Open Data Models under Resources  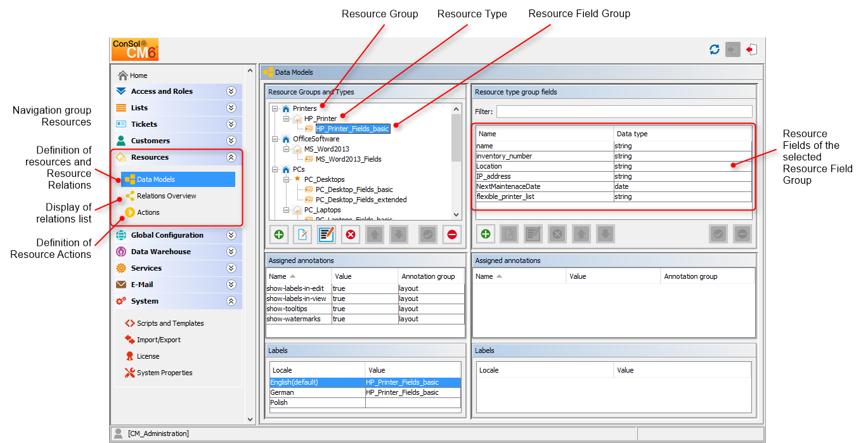(x=178, y=179)
